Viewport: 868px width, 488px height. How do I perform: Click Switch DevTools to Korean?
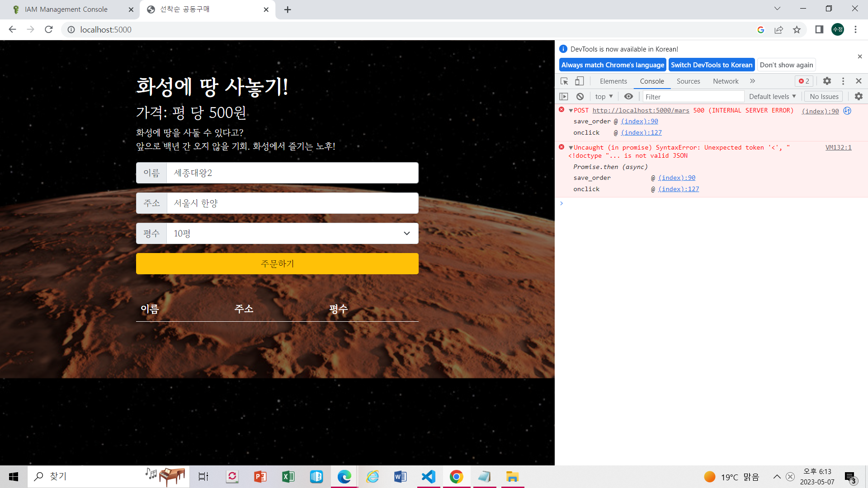[x=712, y=65]
